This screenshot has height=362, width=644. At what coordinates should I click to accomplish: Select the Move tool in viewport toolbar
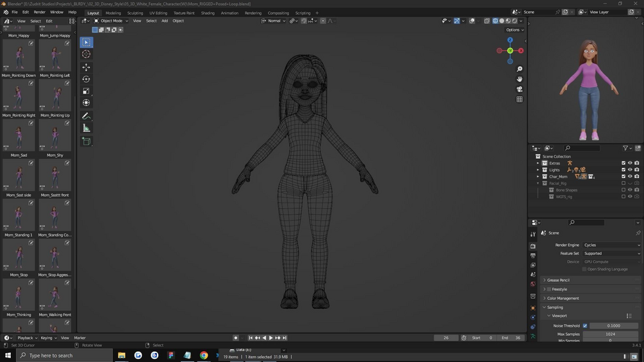pyautogui.click(x=87, y=67)
